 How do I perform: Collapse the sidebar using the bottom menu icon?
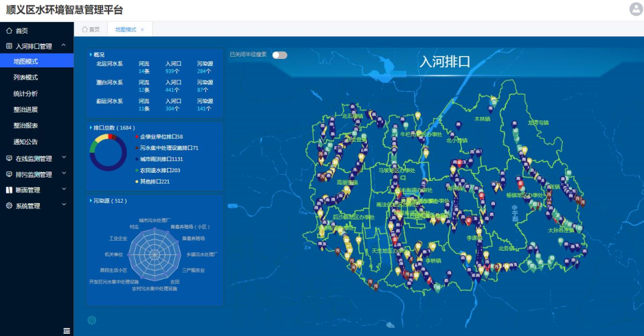click(x=67, y=331)
